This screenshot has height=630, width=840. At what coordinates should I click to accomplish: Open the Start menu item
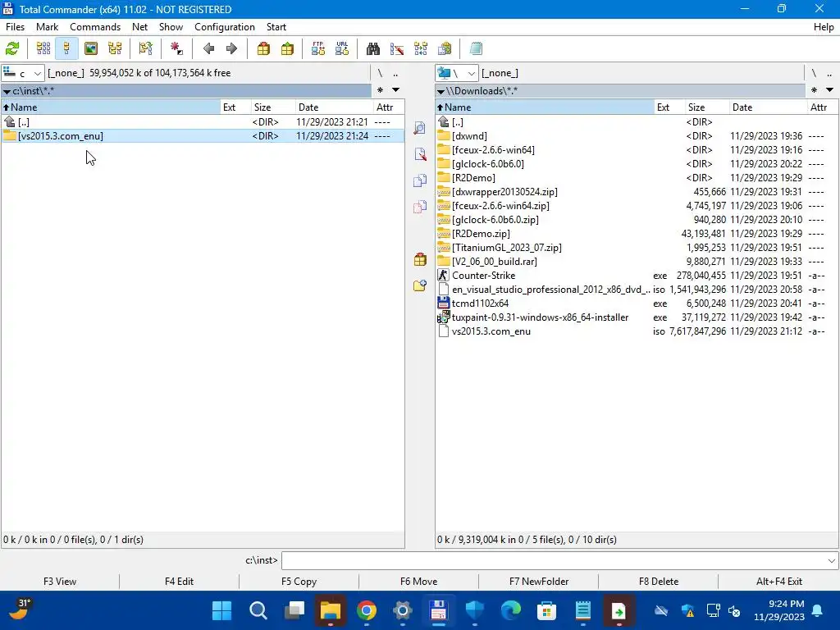pos(276,27)
